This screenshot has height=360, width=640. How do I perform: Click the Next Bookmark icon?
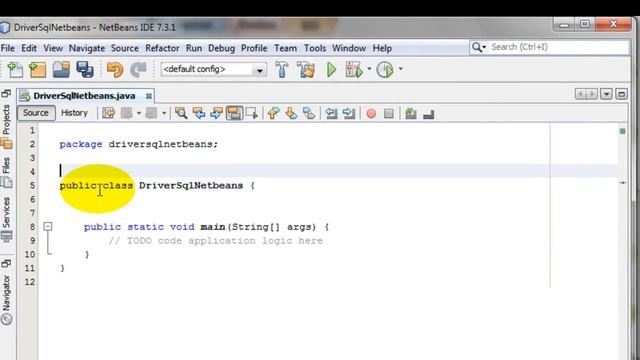click(x=291, y=113)
